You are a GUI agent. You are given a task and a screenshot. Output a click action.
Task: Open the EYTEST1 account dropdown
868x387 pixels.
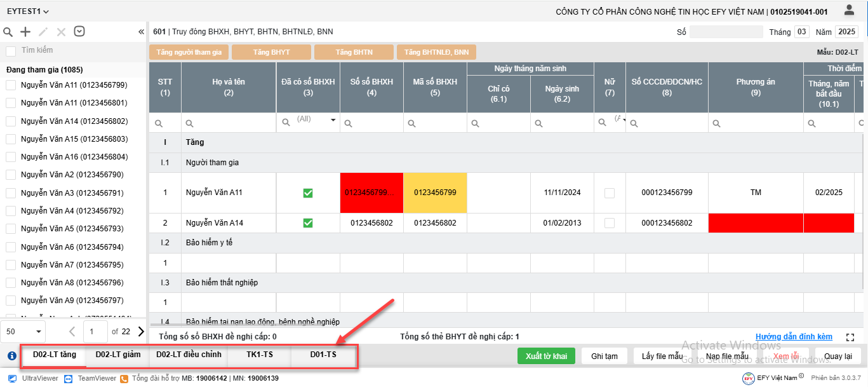(x=28, y=11)
